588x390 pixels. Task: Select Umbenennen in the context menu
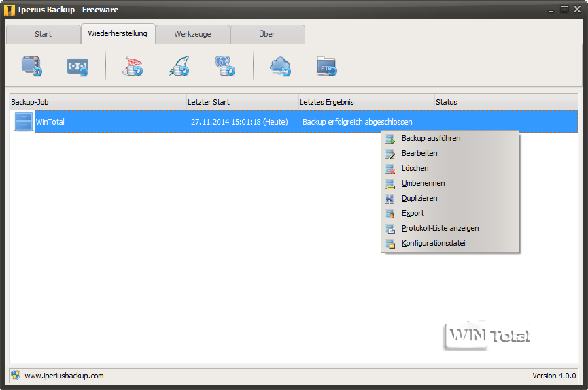450,184
